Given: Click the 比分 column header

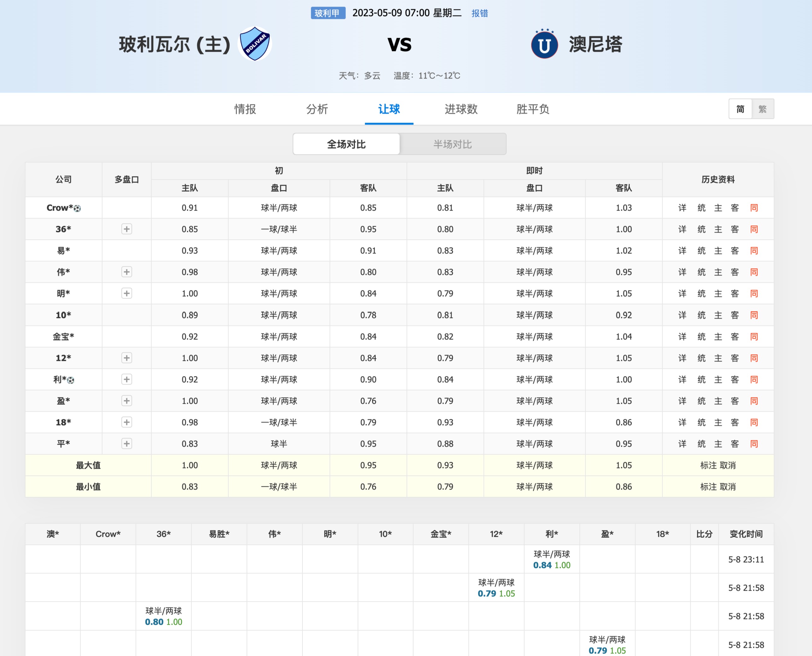Looking at the screenshot, I should (x=704, y=534).
